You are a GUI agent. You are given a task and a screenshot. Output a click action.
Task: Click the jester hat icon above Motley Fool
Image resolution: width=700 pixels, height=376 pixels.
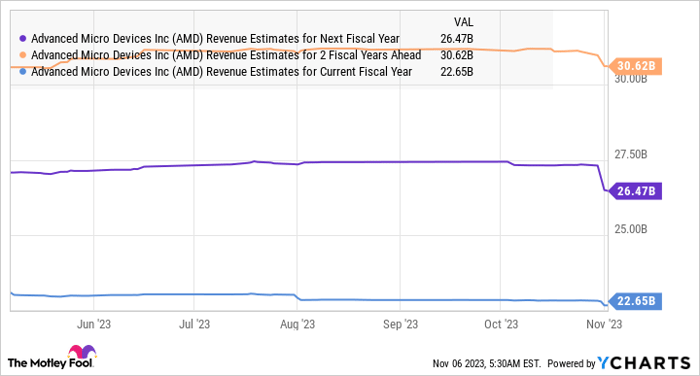tap(82, 351)
